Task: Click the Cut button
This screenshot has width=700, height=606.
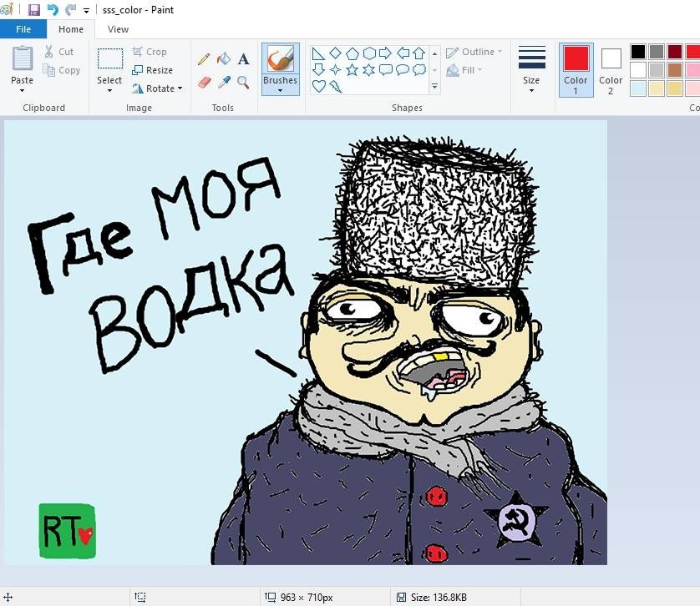Action: point(59,52)
